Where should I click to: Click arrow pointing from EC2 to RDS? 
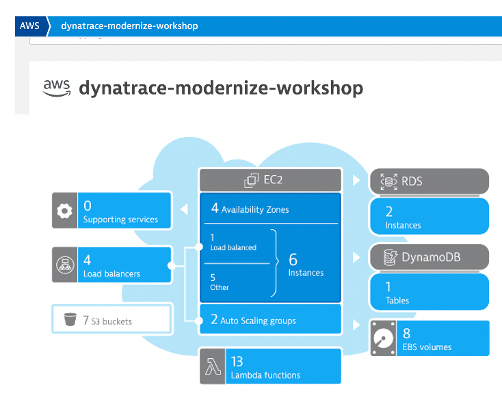click(356, 180)
